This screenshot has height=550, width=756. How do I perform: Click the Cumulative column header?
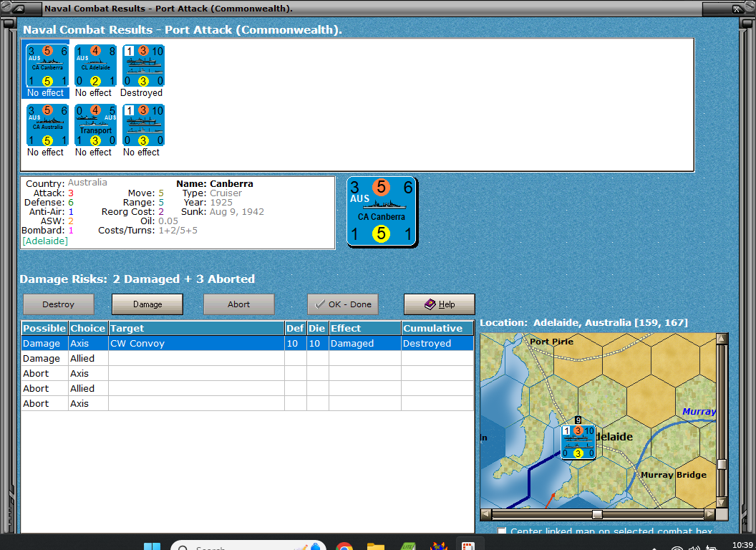(437, 328)
